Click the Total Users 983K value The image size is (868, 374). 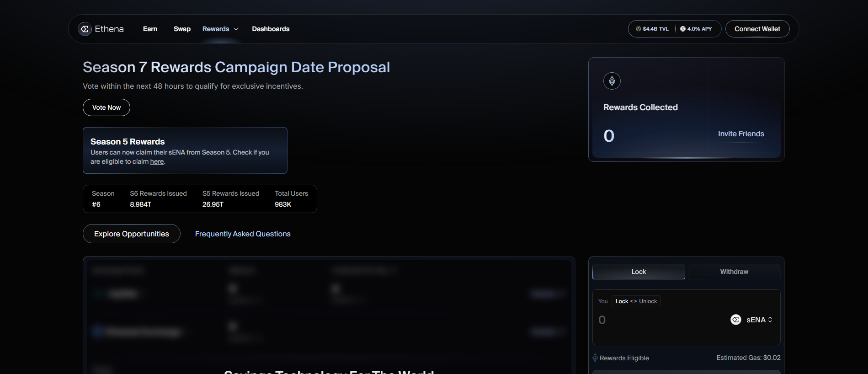[283, 204]
